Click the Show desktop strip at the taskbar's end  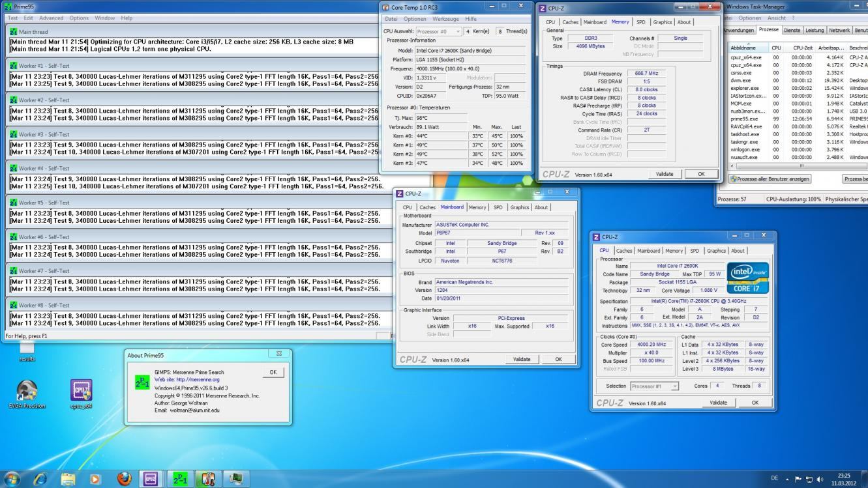(863, 479)
